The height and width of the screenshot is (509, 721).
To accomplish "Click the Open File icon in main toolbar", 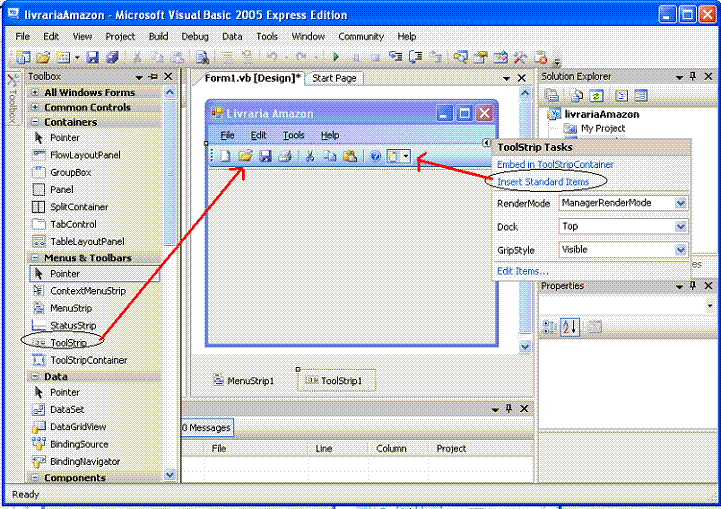I will pos(43,57).
